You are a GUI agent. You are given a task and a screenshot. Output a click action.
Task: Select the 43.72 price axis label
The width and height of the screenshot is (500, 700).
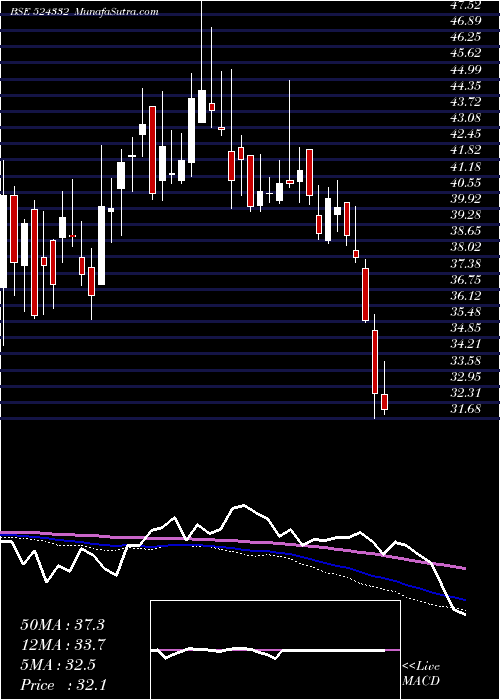click(466, 102)
